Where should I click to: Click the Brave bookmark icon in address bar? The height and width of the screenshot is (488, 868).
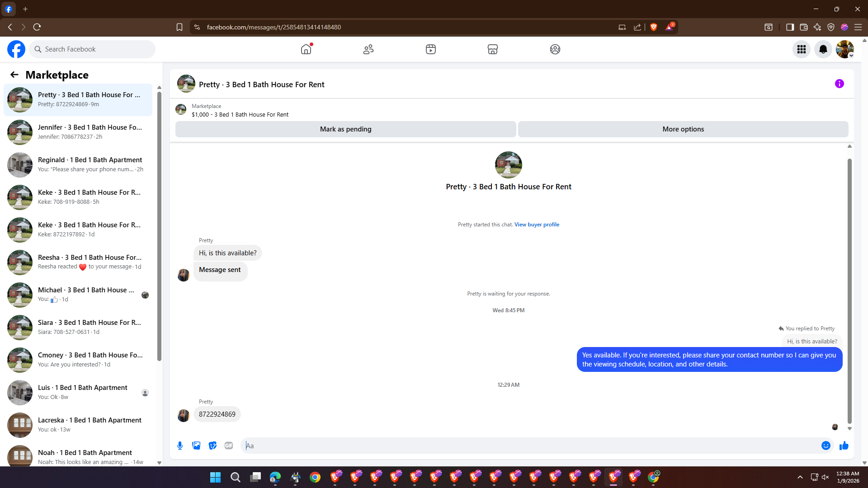(x=179, y=27)
